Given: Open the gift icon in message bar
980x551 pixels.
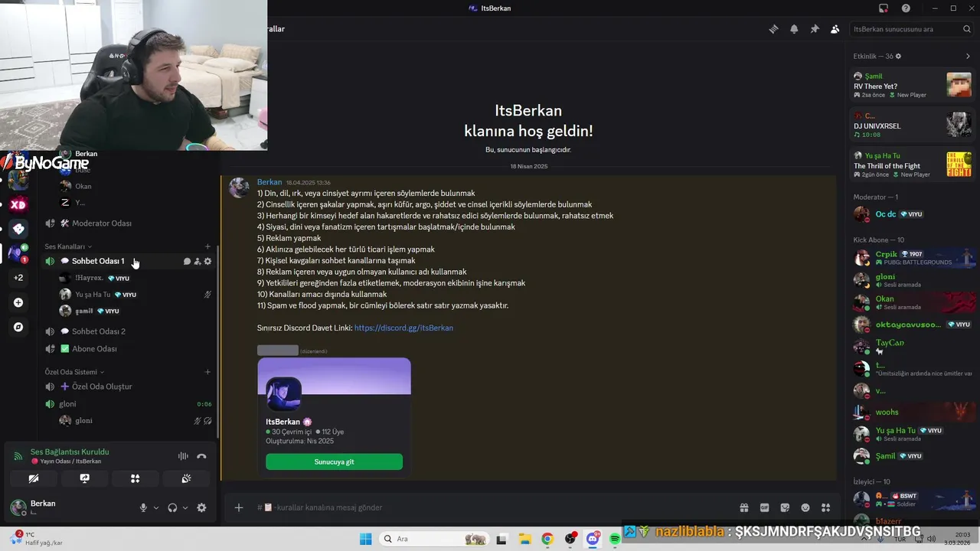Looking at the screenshot, I should tap(744, 507).
